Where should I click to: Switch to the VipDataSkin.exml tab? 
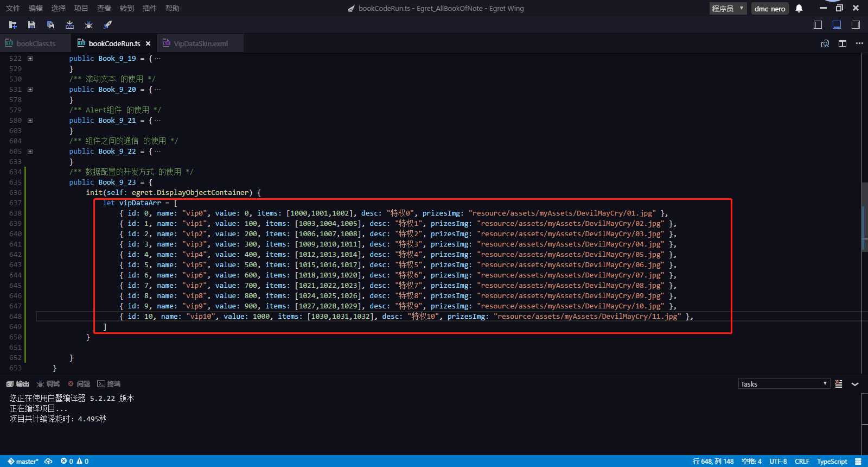(x=200, y=43)
